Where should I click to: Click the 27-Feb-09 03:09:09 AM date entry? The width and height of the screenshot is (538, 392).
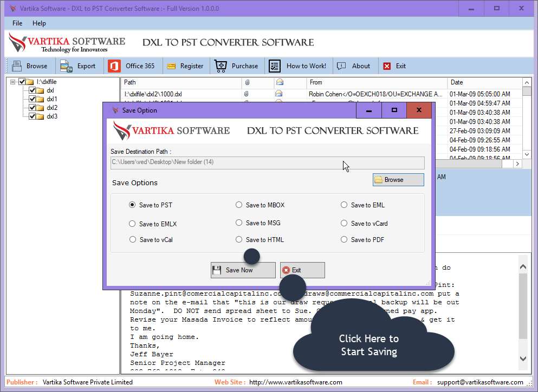(479, 130)
